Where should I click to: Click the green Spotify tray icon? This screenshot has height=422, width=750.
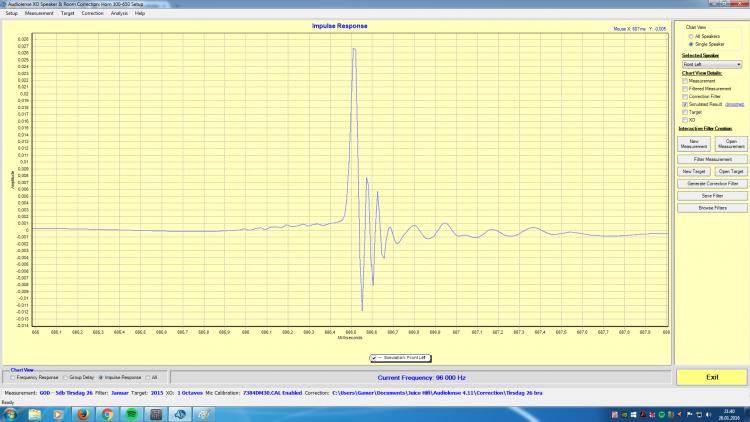662,414
